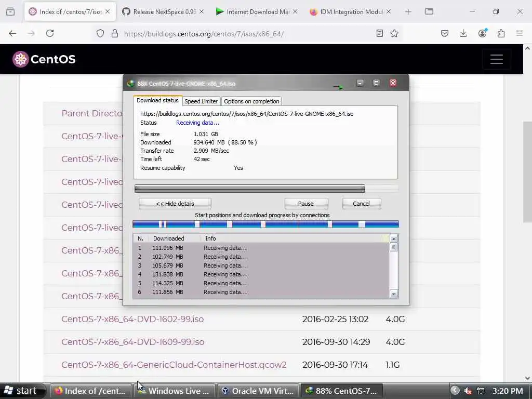Open CentOS-7-x86_64-DVD-1609-99.iso link

(x=133, y=342)
